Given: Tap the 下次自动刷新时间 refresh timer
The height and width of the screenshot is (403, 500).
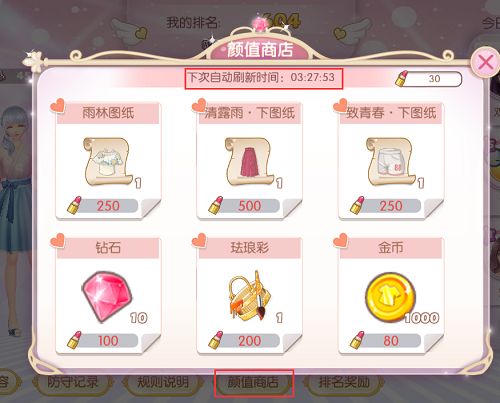Looking at the screenshot, I should 262,78.
